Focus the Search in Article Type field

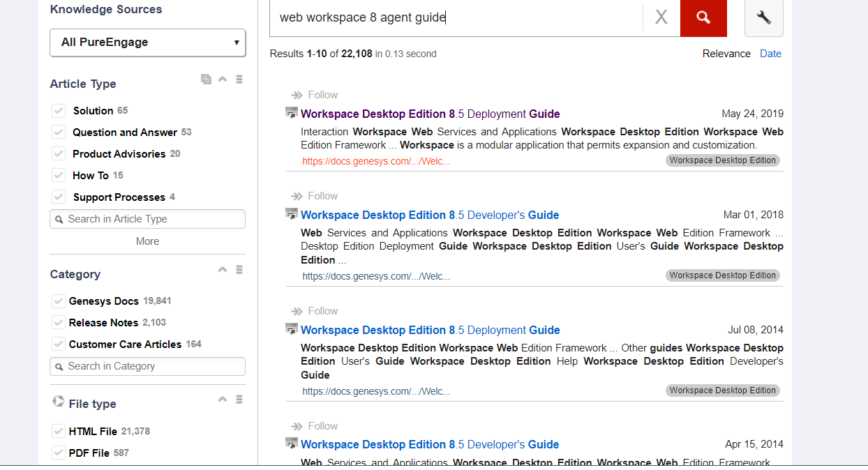tap(147, 219)
